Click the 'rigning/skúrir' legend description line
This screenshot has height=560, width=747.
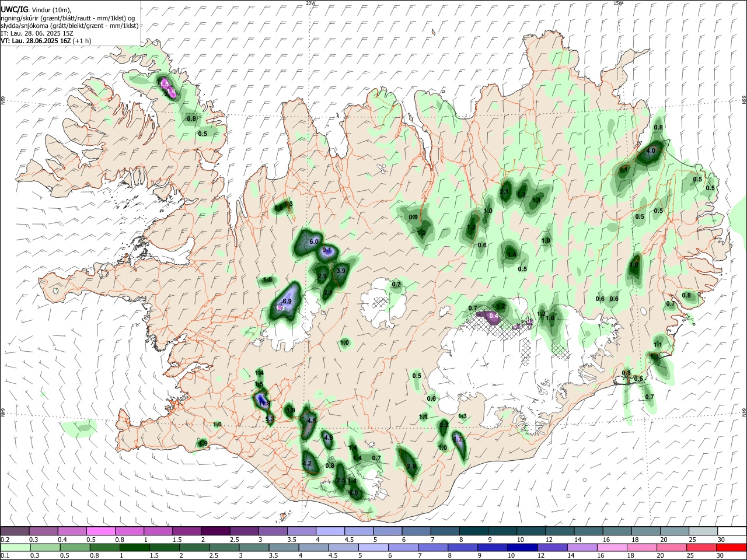pos(69,18)
